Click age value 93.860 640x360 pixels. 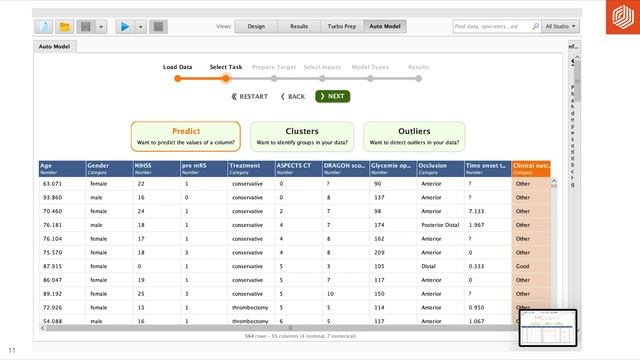click(52, 198)
